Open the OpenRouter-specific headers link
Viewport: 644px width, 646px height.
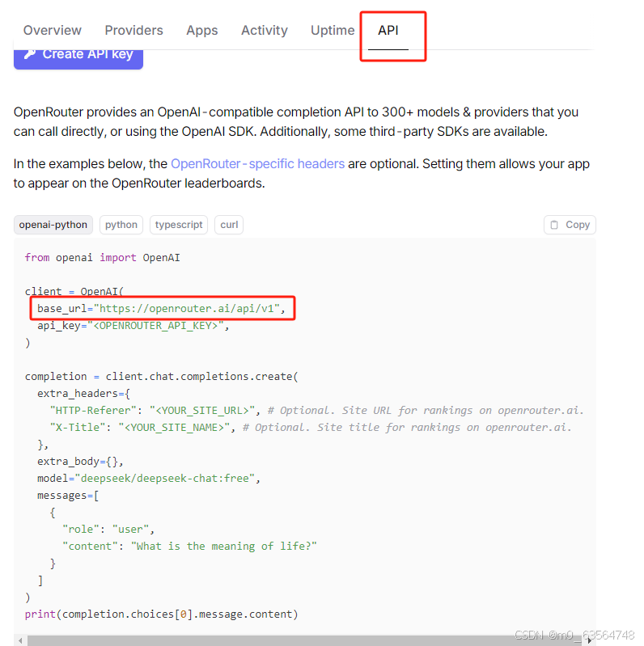[x=258, y=164]
